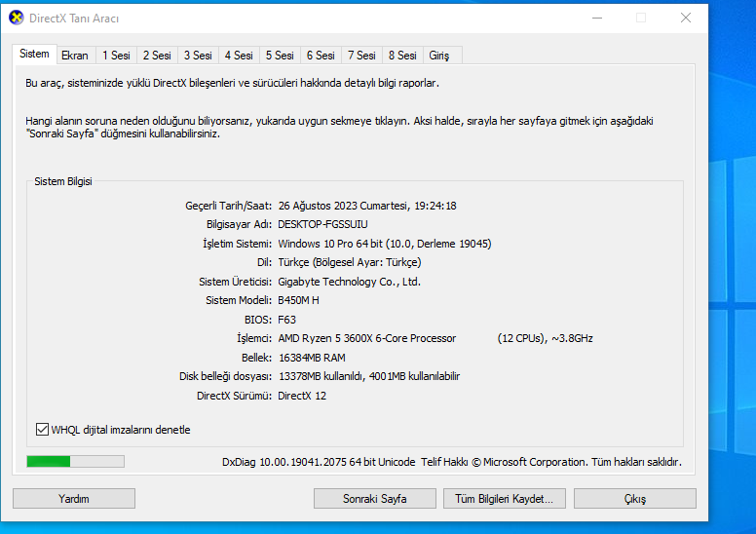Screen dimensions: 756x534
Task: Close the DirectX Tanı Aracı window
Action: [686, 18]
